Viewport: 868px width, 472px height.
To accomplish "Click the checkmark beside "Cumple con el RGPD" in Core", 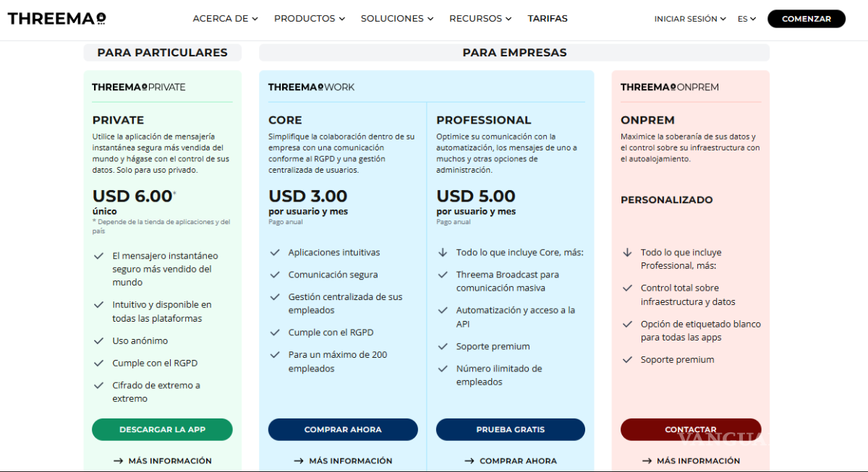I will tap(276, 332).
